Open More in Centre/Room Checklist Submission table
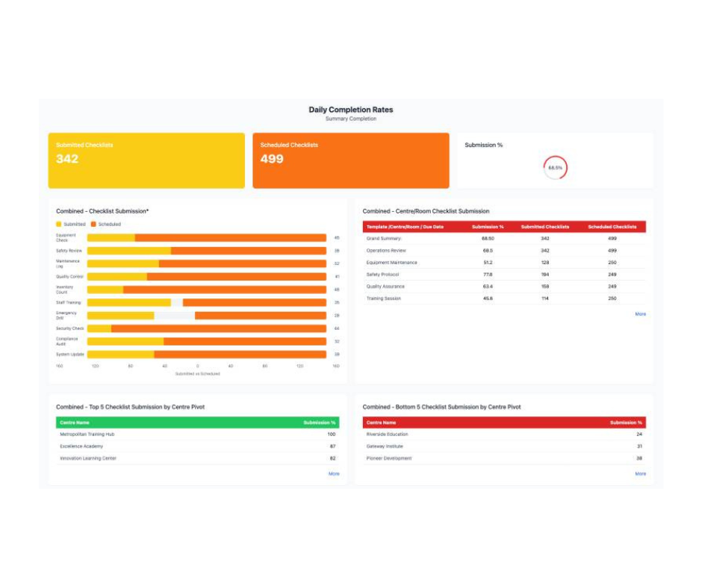The height and width of the screenshot is (588, 702). click(x=641, y=314)
